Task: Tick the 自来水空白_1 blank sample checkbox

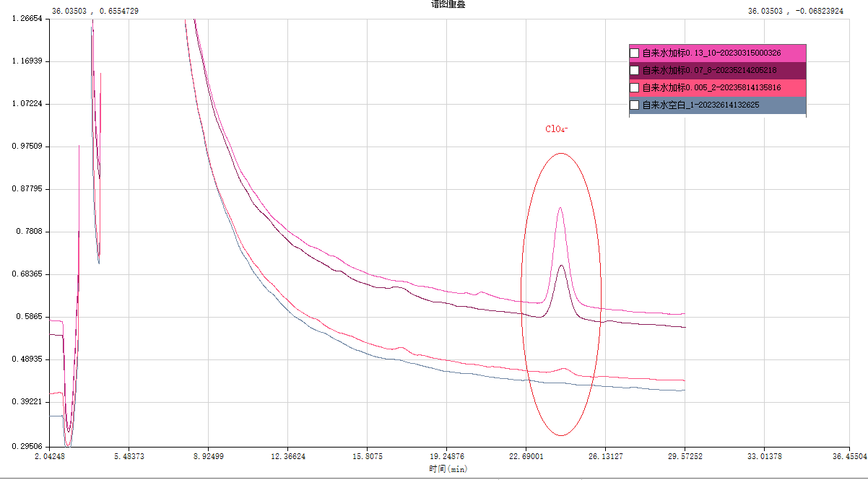Action: (634, 105)
